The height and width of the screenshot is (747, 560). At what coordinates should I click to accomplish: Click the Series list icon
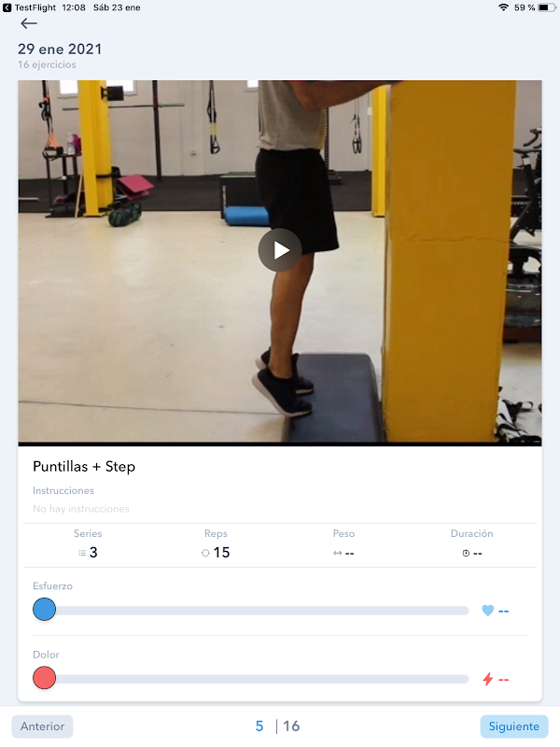click(82, 553)
